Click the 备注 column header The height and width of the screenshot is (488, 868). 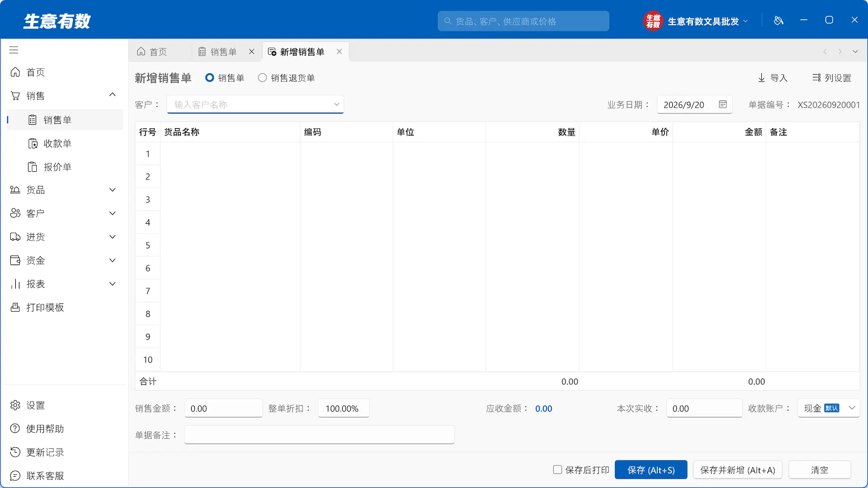pyautogui.click(x=813, y=132)
